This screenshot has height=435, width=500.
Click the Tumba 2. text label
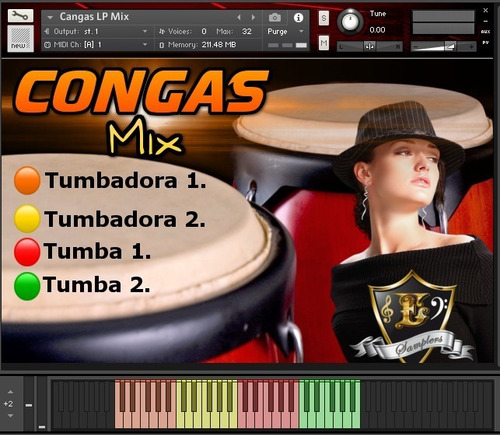[x=96, y=285]
